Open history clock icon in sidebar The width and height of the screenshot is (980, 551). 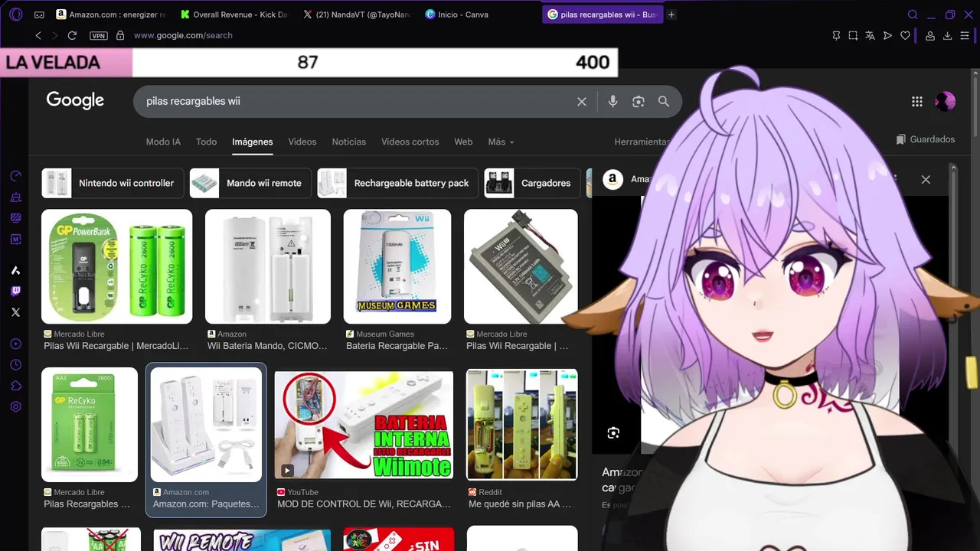[15, 365]
